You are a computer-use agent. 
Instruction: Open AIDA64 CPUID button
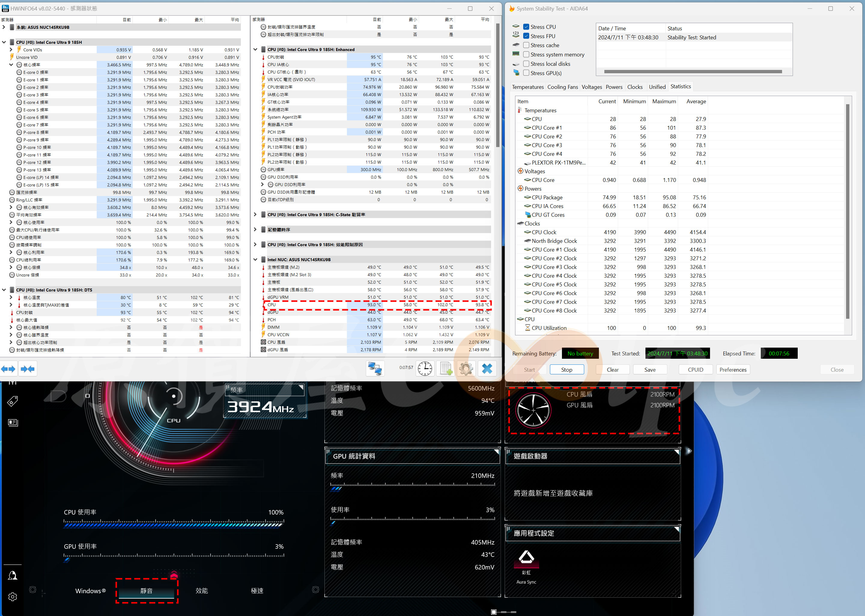click(695, 370)
